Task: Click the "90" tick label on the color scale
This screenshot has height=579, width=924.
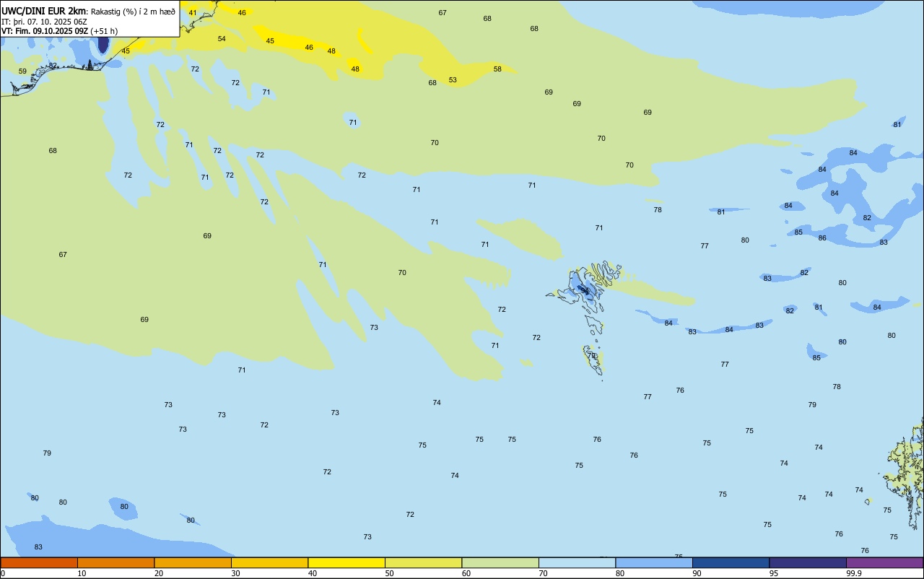Action: 697,574
